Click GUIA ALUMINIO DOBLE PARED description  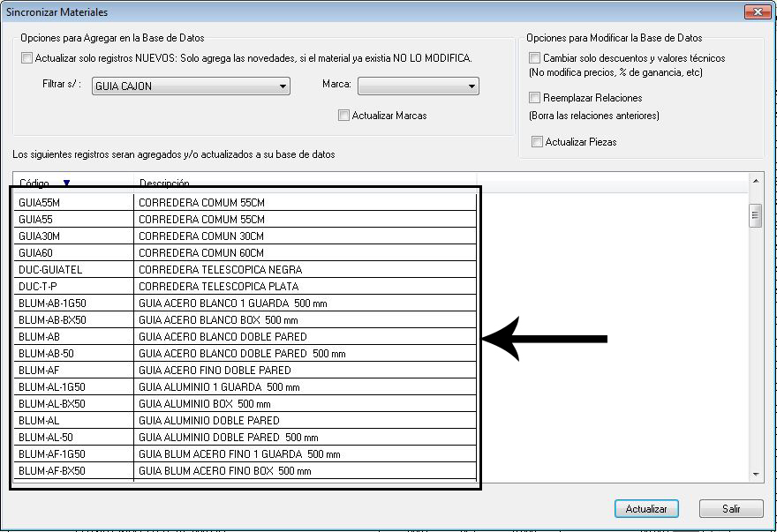click(x=208, y=421)
